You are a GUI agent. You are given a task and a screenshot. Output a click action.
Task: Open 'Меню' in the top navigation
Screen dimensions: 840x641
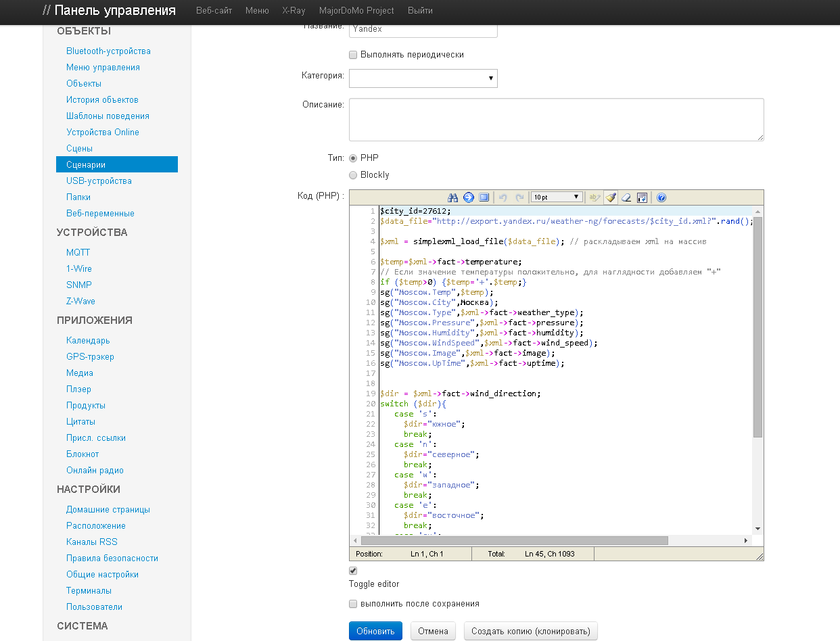(x=257, y=11)
